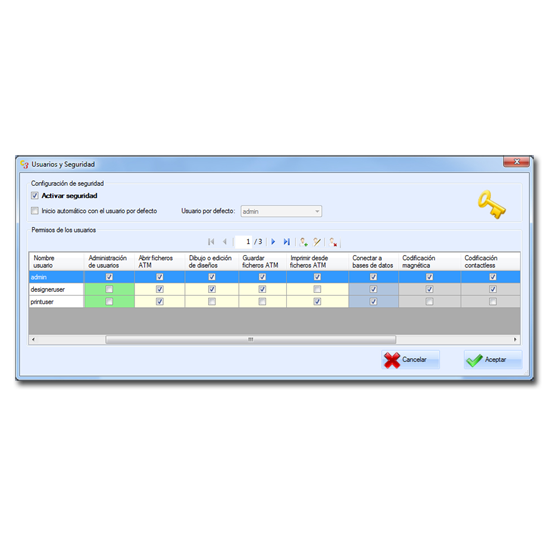The width and height of the screenshot is (550, 550).
Task: Uncheck printuser Abrir ficheros ATM box
Action: click(x=160, y=301)
